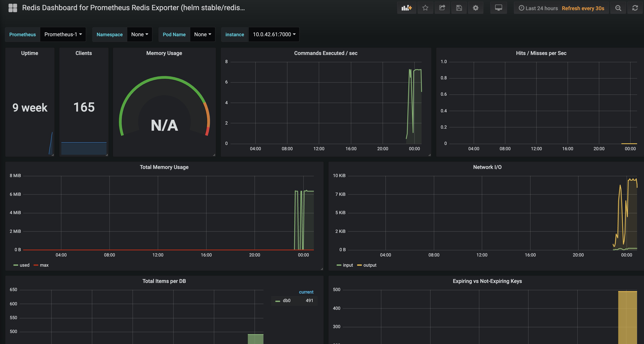
Task: Grab Uptime panel resize handle
Action: pos(52,155)
